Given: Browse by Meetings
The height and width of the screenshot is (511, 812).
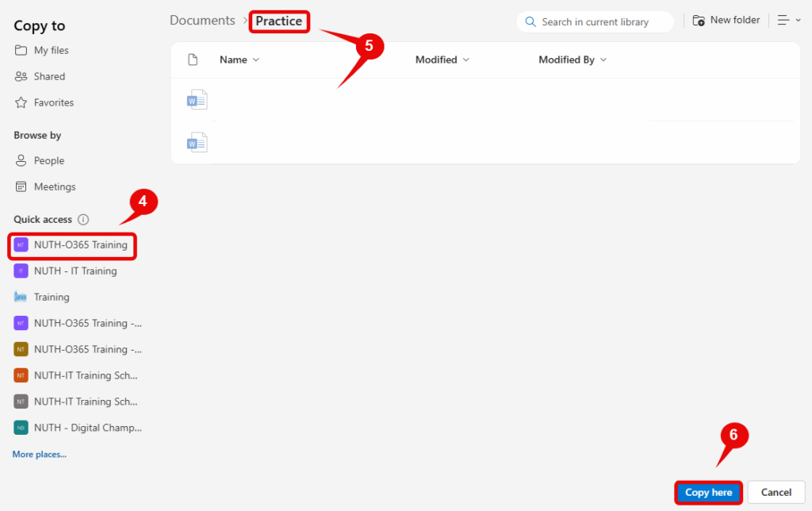Looking at the screenshot, I should click(x=54, y=187).
